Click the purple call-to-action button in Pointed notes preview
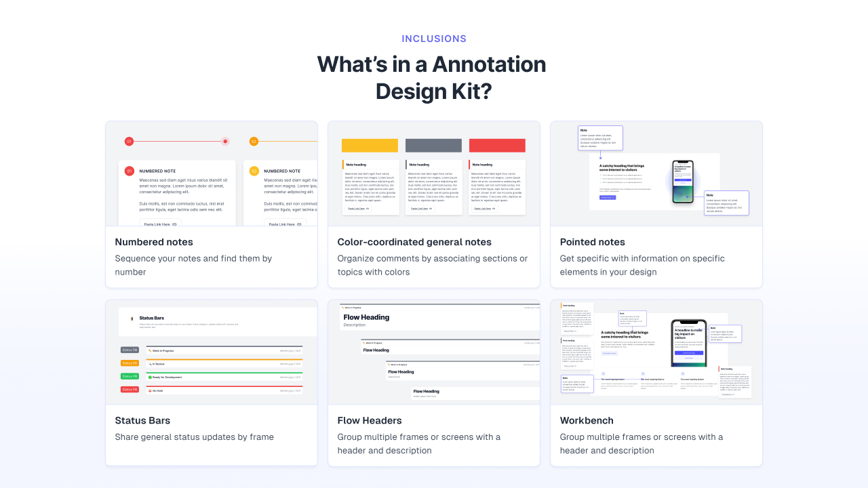The image size is (868, 488). point(608,198)
